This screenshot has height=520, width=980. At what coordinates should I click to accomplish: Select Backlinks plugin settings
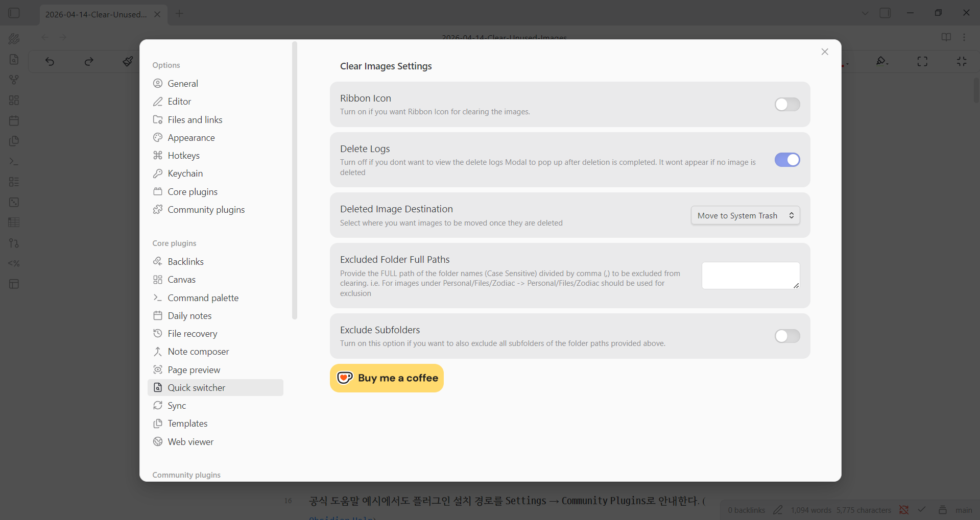tap(216, 262)
